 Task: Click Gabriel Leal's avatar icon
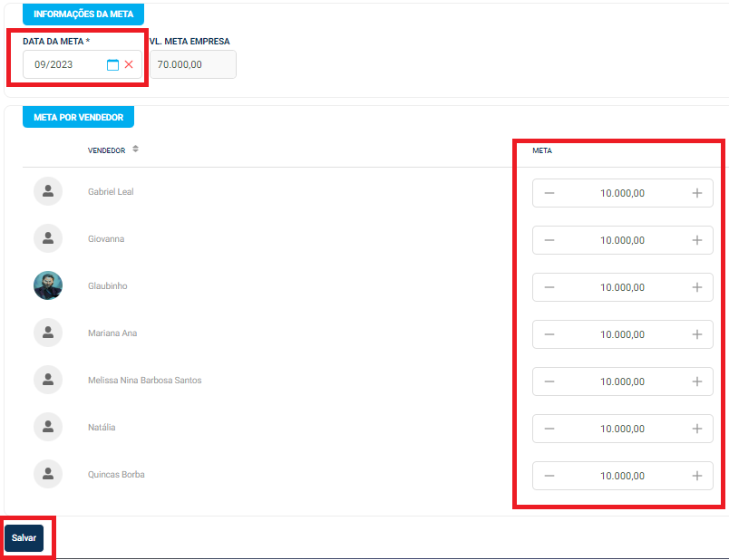pos(48,191)
